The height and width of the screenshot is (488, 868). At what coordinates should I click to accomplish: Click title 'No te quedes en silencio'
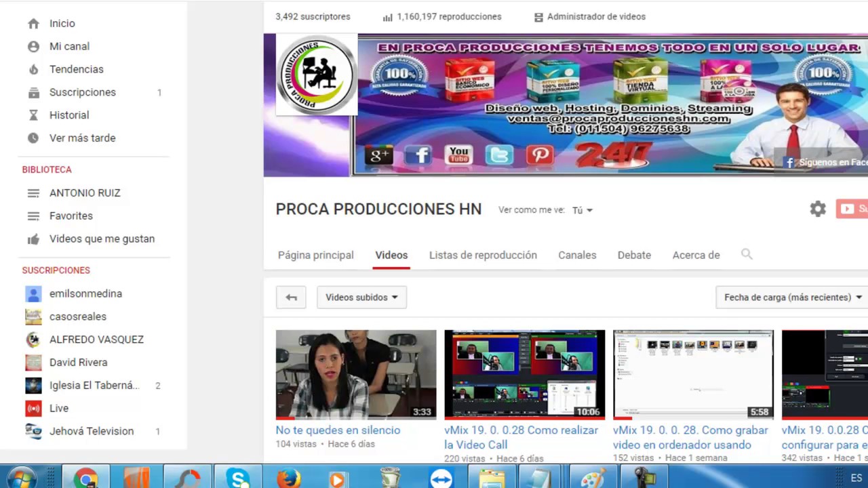(x=338, y=430)
